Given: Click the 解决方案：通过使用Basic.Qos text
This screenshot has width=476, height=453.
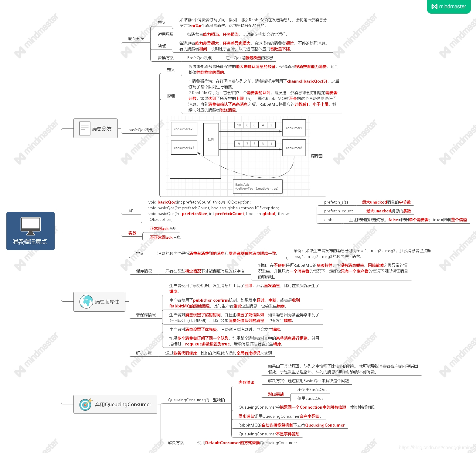Looking at the screenshot, I should pyautogui.click(x=308, y=381).
